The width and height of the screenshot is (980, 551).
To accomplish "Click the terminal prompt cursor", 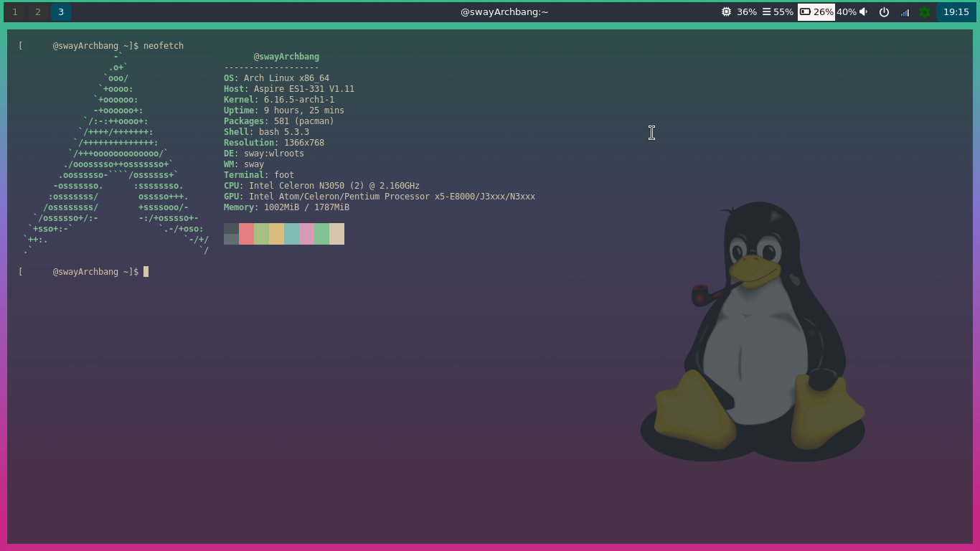I will point(146,272).
